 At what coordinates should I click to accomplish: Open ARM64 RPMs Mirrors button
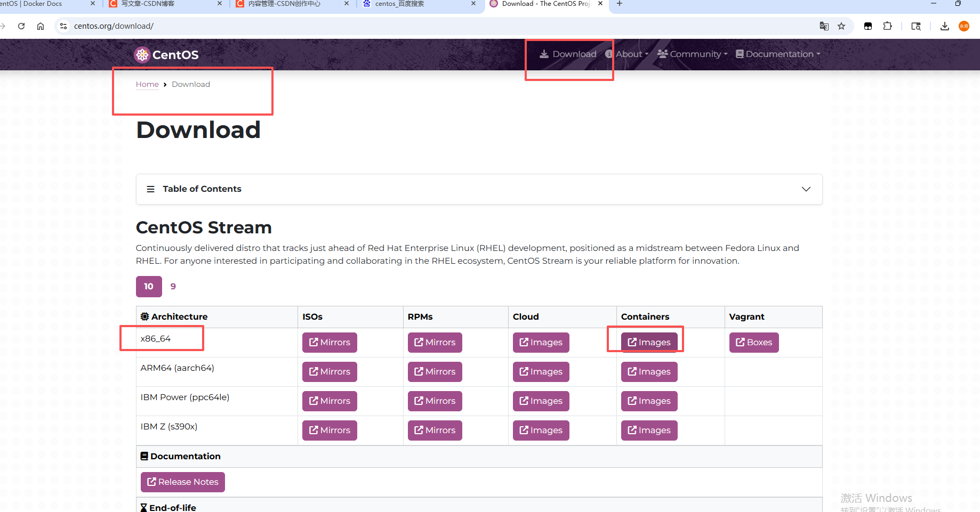pos(435,372)
